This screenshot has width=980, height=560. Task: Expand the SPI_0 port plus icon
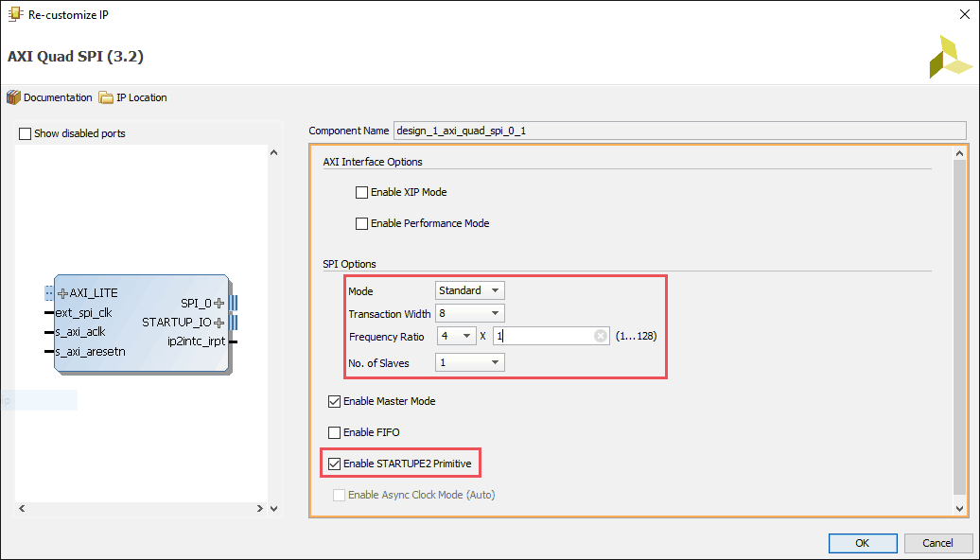pos(219,303)
